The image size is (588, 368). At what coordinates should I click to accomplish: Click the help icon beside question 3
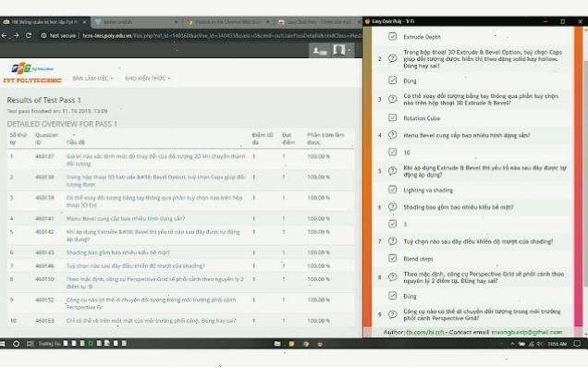click(392, 99)
